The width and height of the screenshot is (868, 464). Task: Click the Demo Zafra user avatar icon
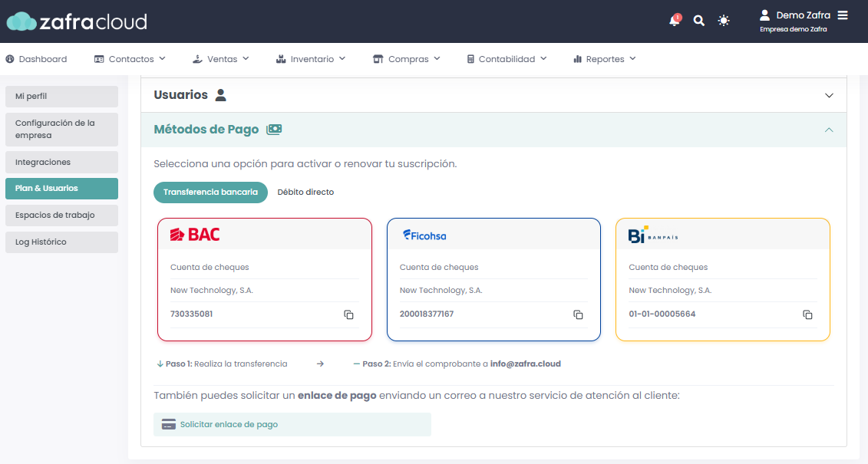764,15
